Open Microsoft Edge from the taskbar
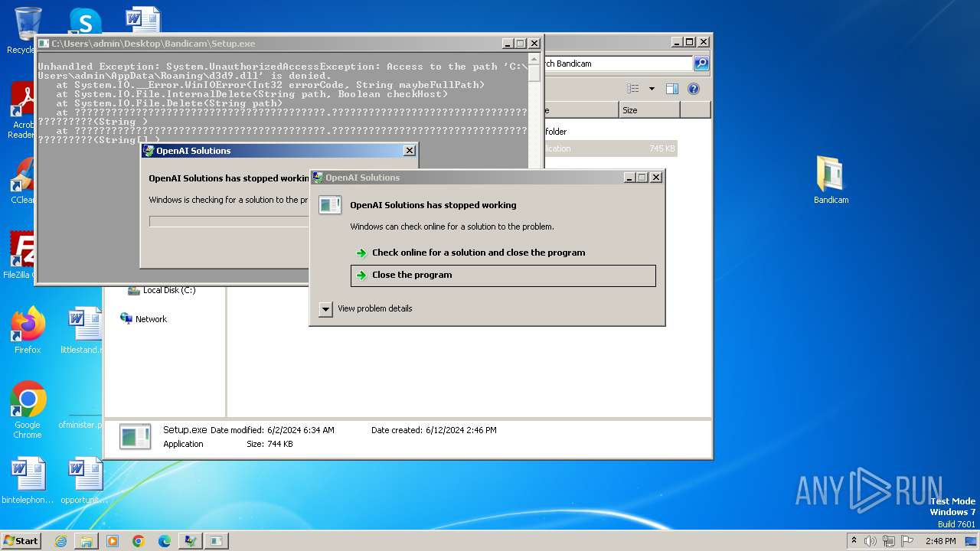Screen dimensions: 980x551 [x=165, y=541]
